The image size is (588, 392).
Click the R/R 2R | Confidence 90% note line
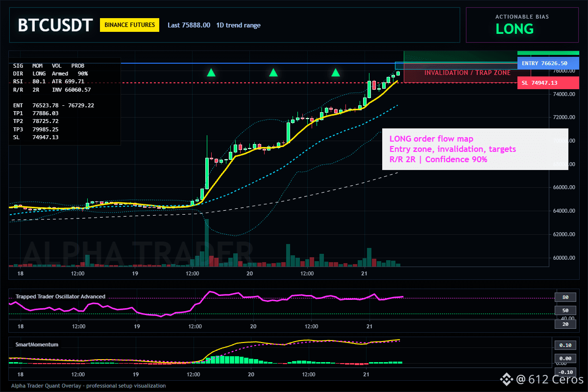point(439,159)
